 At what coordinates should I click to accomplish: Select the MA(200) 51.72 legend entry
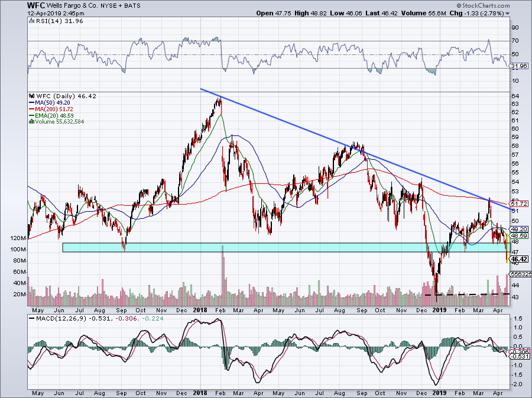pos(54,109)
